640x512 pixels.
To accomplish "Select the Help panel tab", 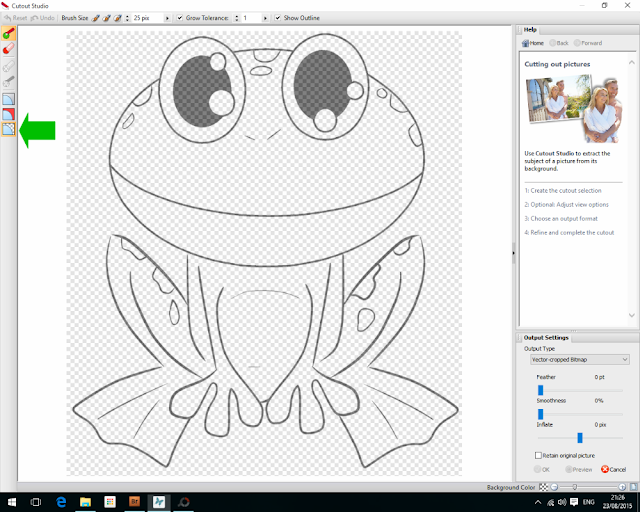I will point(530,30).
